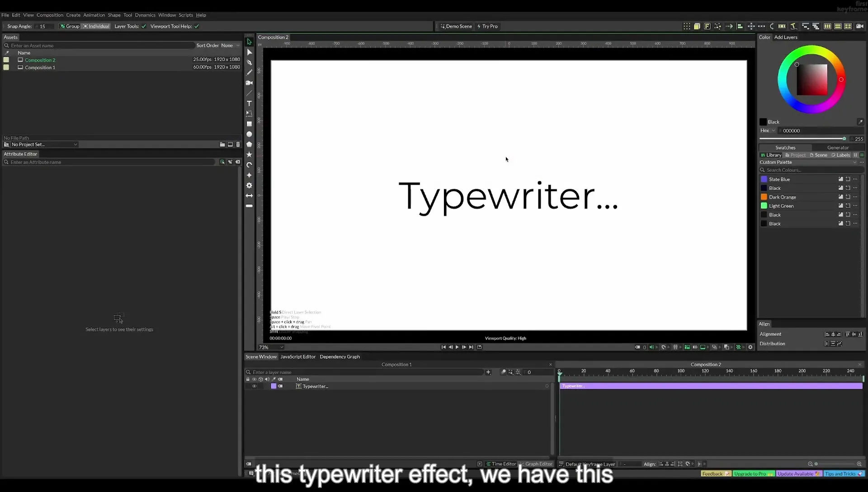
Task: Switch to JavaScript Editor tab
Action: [298, 357]
